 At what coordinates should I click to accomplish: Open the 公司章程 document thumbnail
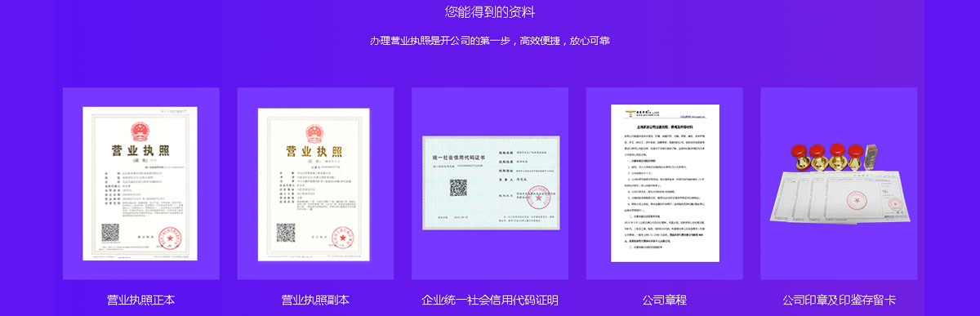tap(665, 183)
